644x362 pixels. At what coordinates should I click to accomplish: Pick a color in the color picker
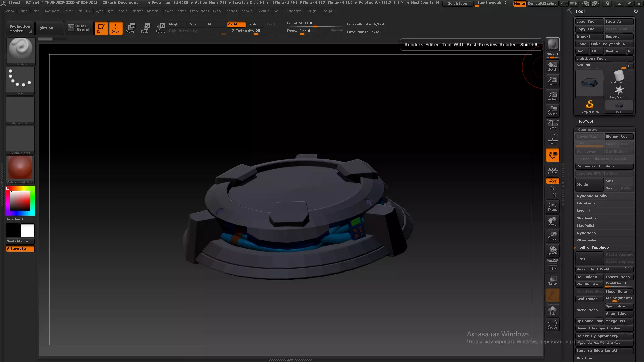click(x=20, y=201)
